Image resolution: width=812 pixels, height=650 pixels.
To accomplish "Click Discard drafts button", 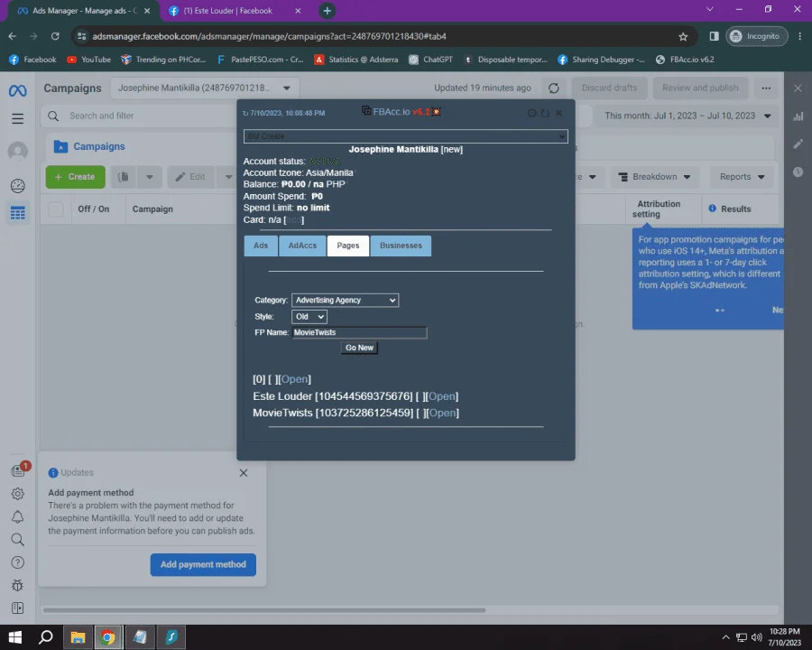I will click(x=609, y=88).
